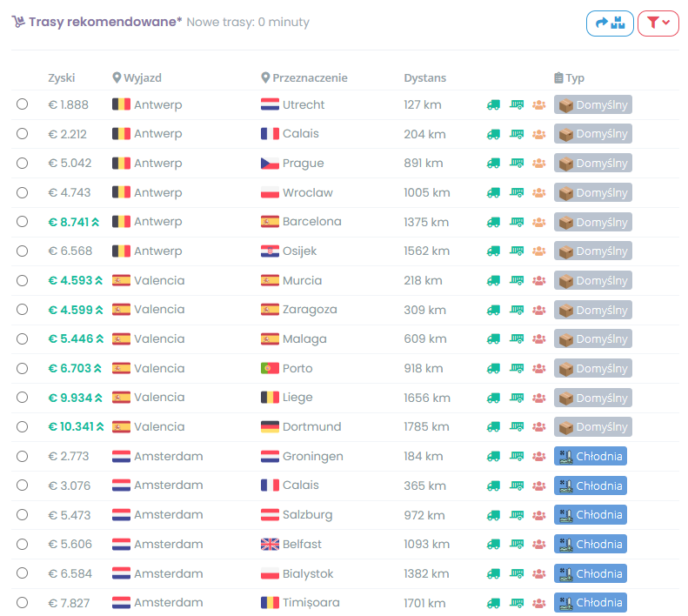Click drivers icon in Antwerp–Prague row

[x=538, y=164]
